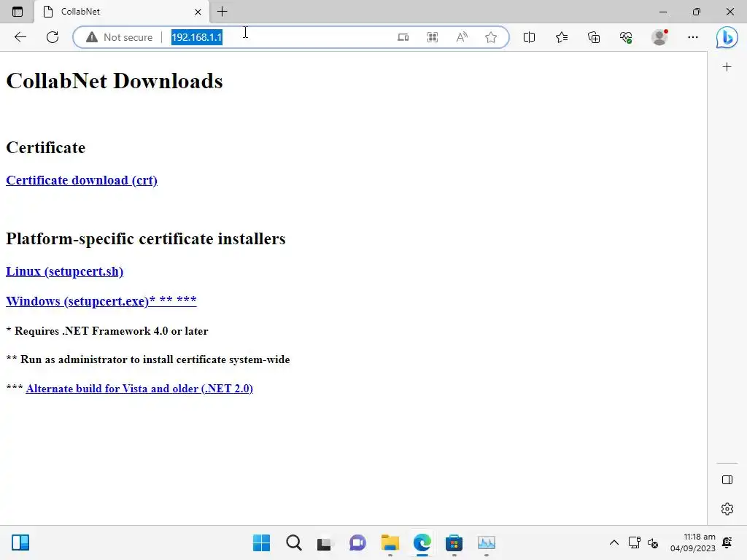This screenshot has height=560, width=747.
Task: Open clock showing 11:18 am
Action: point(693,542)
